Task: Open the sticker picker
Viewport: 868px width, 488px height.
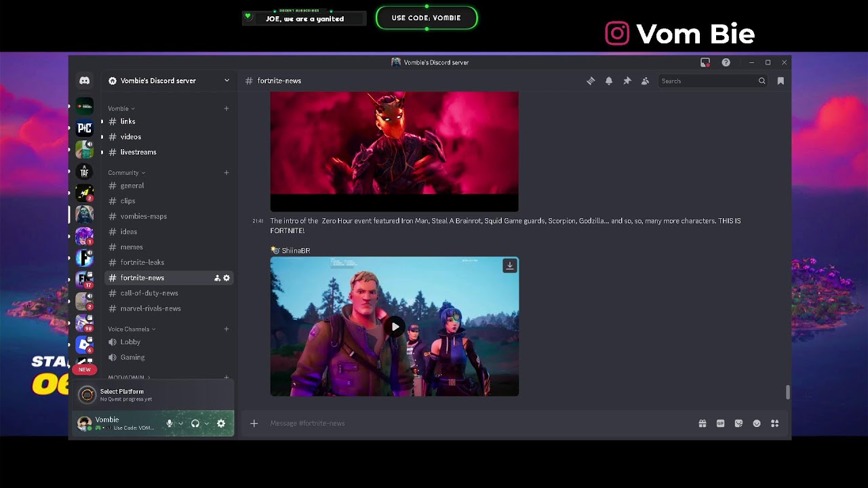Action: point(738,424)
